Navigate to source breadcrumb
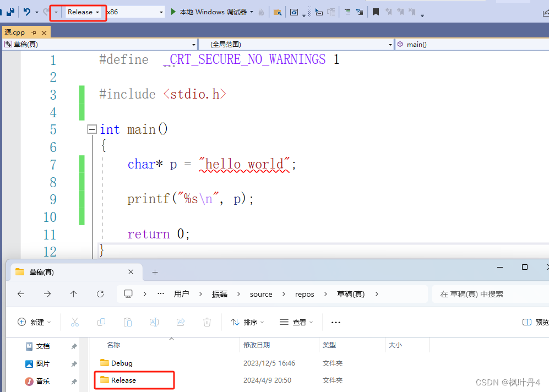Screen dimensions: 549x392 click(x=261, y=295)
